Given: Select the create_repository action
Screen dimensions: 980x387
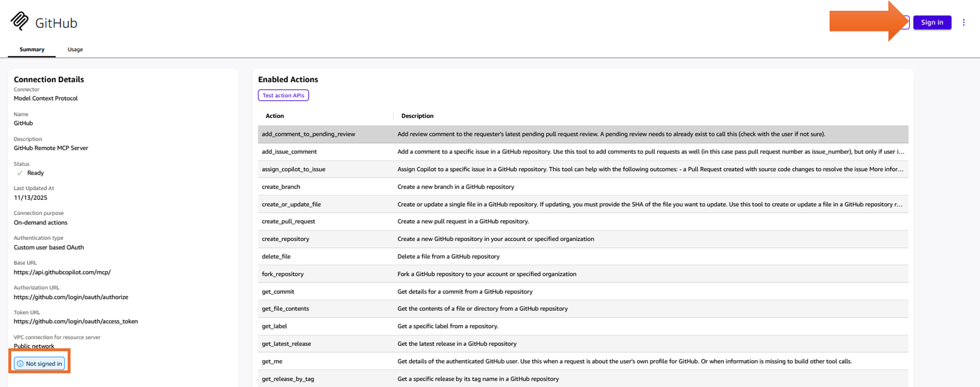Looking at the screenshot, I should click(x=285, y=239).
